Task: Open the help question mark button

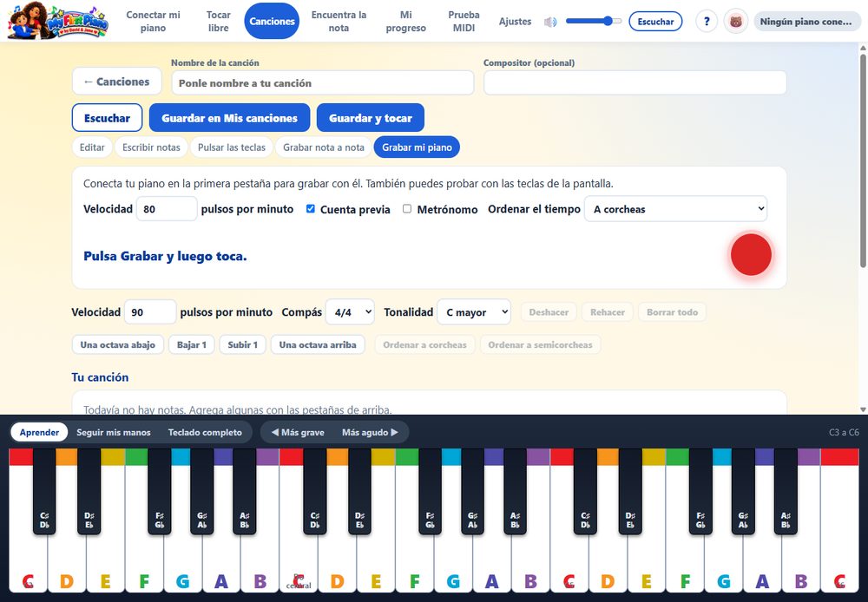Action: coord(707,22)
